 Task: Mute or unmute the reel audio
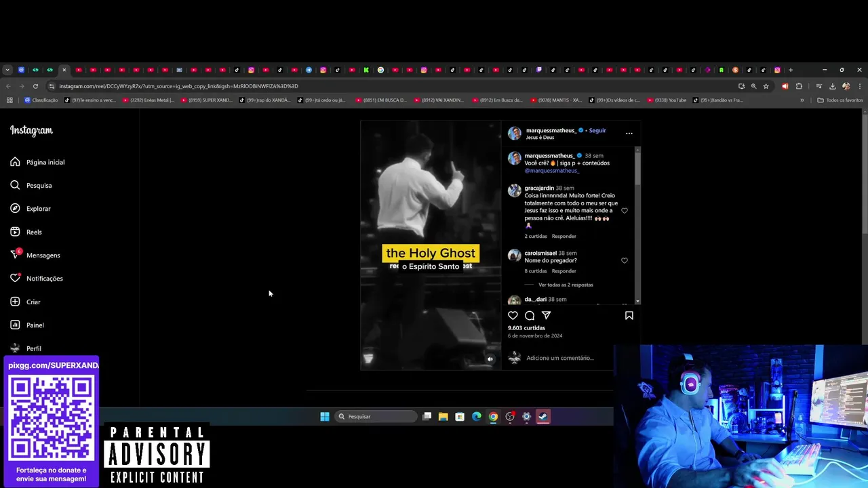tap(490, 359)
